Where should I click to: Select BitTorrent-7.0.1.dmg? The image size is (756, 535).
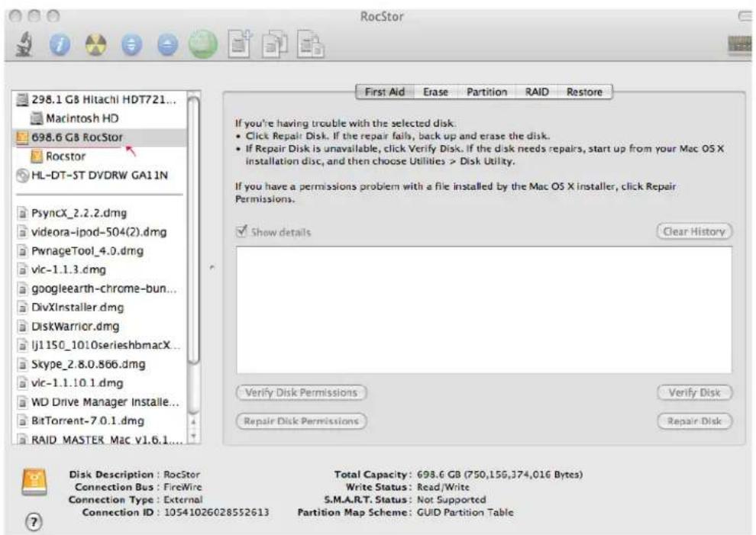coord(99,421)
